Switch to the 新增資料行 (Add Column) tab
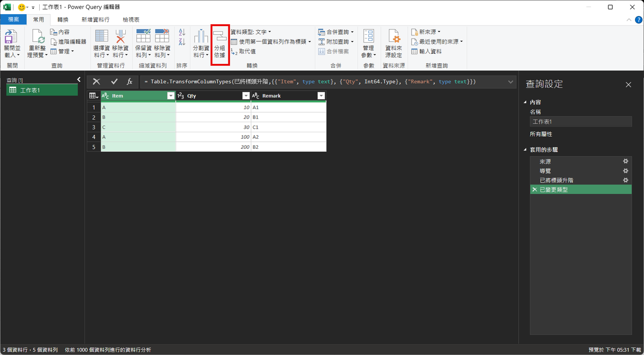 point(96,20)
